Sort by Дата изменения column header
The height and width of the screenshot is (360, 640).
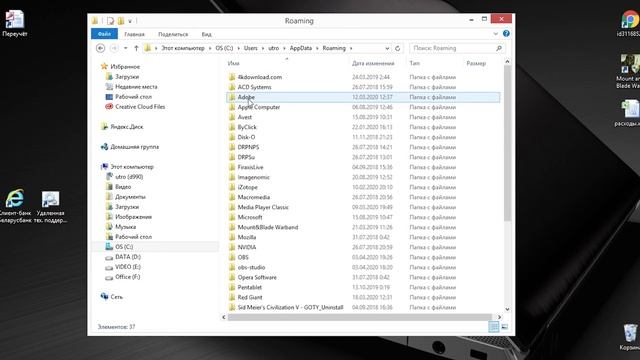pos(373,63)
